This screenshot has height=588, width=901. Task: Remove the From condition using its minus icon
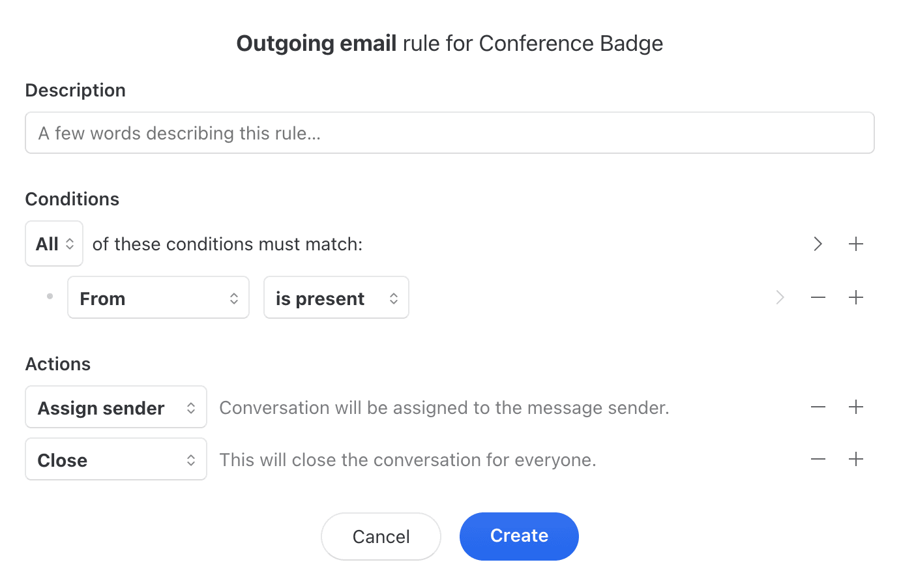click(818, 297)
